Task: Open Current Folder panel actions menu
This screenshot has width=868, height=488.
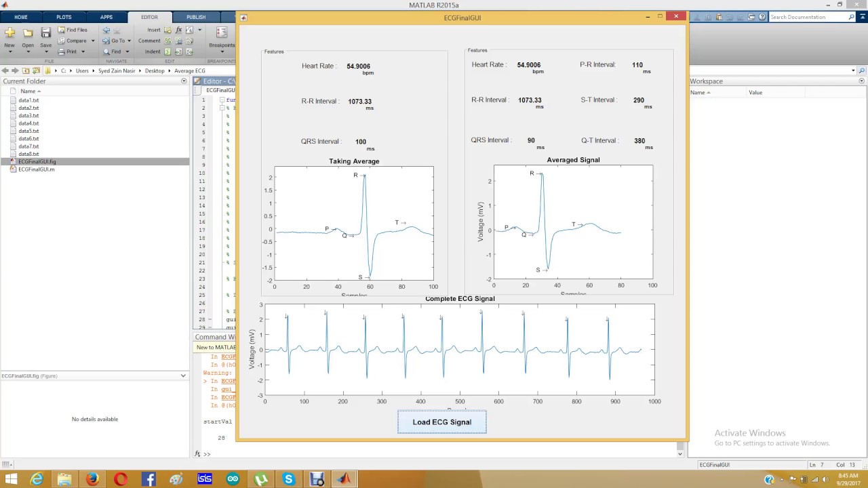Action: (184, 81)
